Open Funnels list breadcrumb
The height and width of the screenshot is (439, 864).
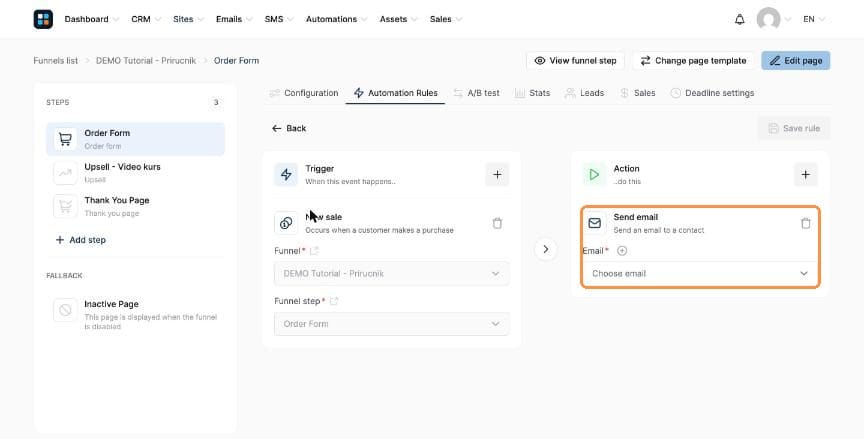tap(56, 61)
